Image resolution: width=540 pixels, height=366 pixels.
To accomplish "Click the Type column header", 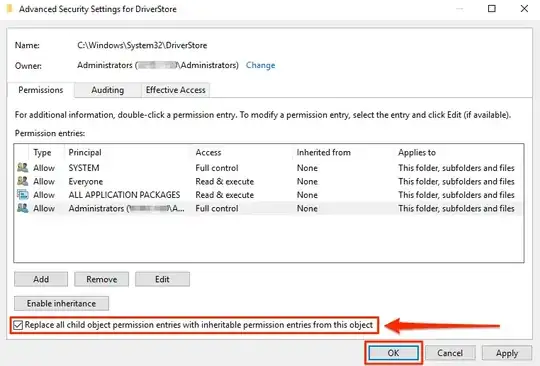I will point(42,152).
